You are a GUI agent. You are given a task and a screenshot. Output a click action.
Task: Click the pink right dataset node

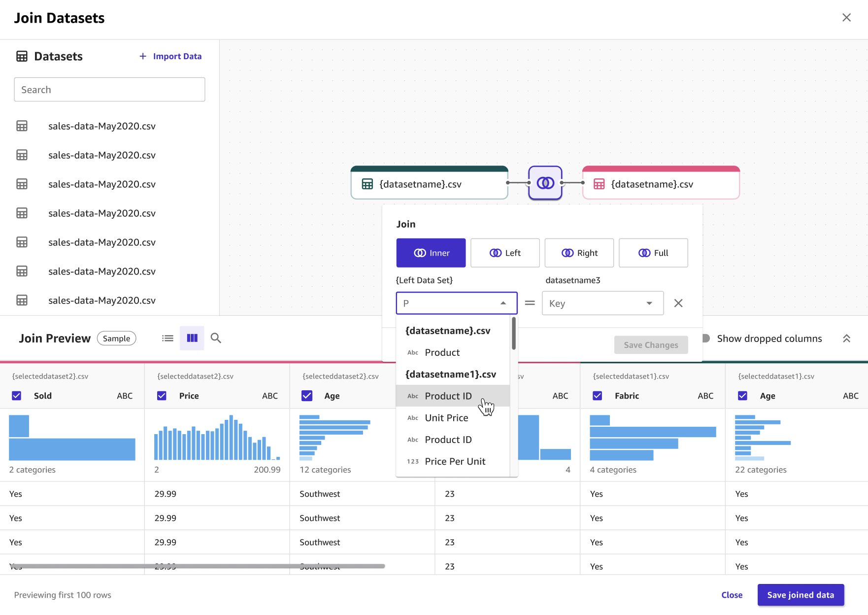click(661, 184)
